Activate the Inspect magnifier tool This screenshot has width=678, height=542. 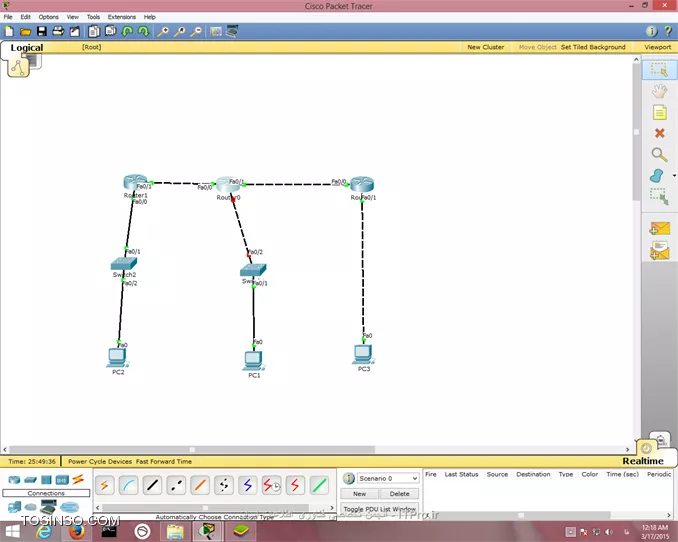(659, 154)
